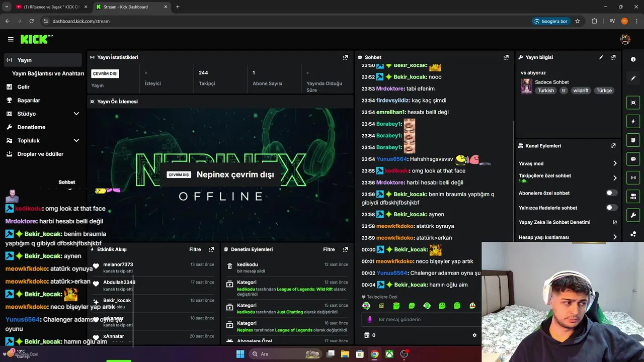
Task: Open Xbox app from the taskbar
Action: 389,354
